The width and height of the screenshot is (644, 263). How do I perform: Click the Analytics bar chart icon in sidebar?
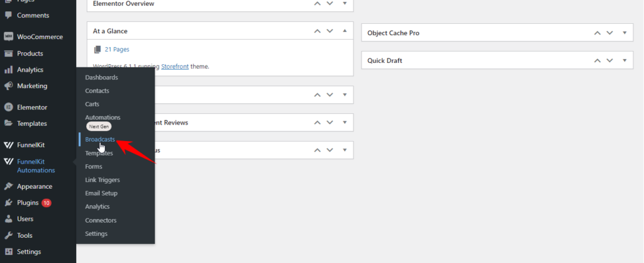point(8,70)
